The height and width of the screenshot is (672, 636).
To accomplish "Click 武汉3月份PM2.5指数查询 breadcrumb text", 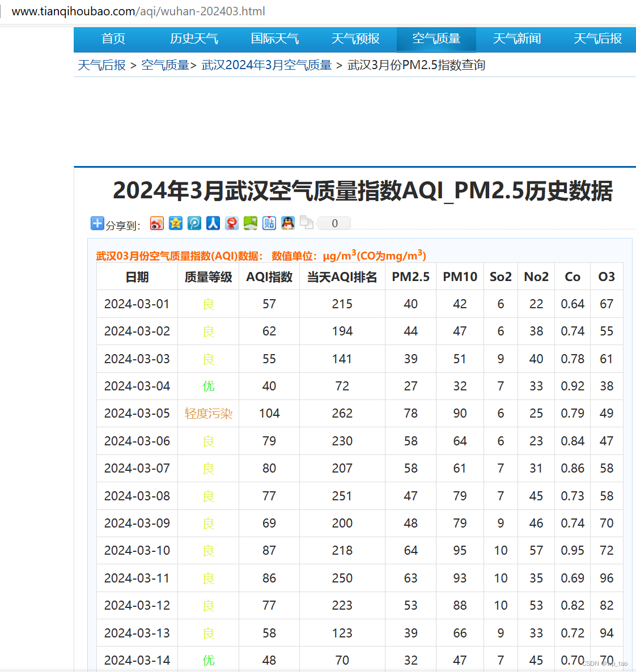I will (417, 65).
